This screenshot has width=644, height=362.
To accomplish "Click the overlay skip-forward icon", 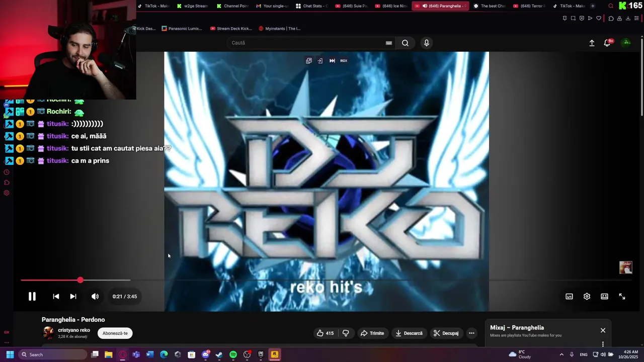I will pos(332,61).
